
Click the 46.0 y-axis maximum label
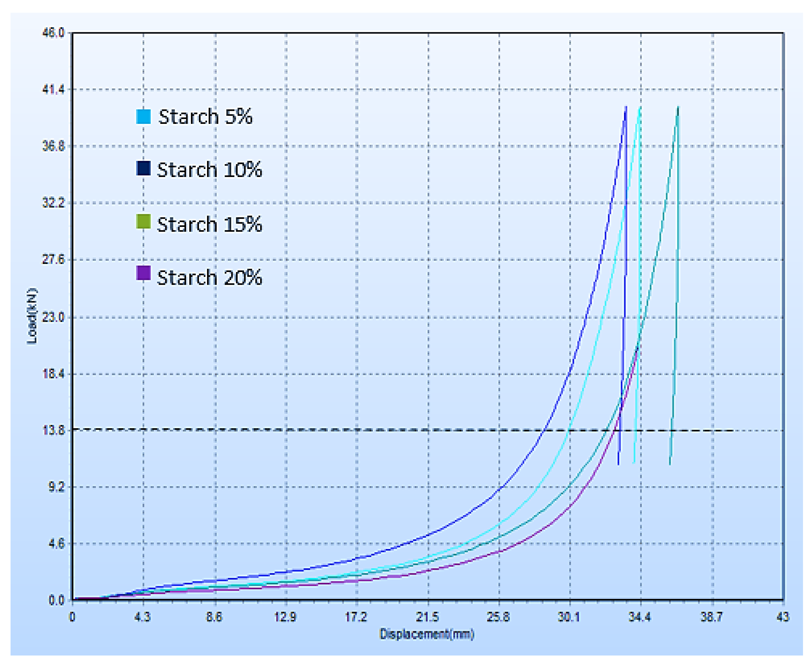pos(53,33)
